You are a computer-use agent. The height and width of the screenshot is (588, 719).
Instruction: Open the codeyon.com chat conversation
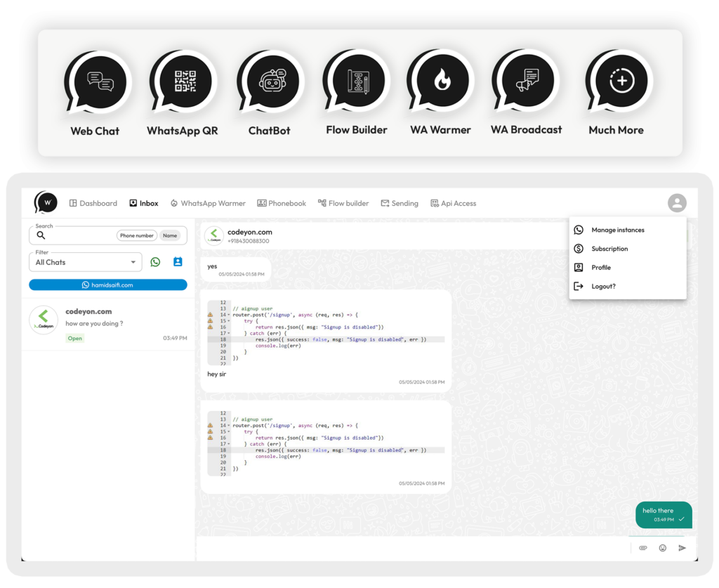[108, 323]
